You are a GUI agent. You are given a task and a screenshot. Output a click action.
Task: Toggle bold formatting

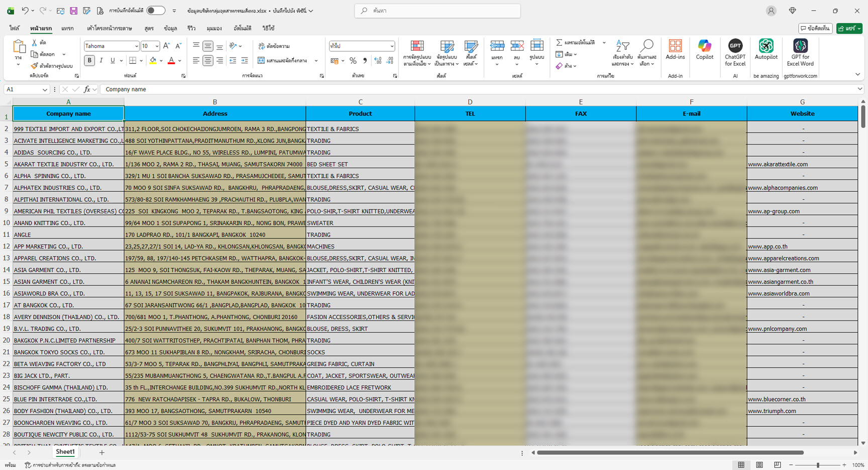(89, 61)
